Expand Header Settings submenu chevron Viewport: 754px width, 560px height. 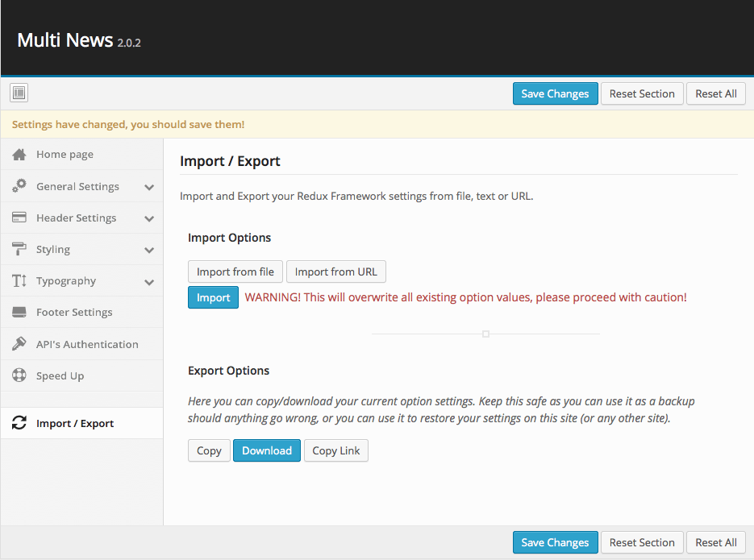coord(149,218)
